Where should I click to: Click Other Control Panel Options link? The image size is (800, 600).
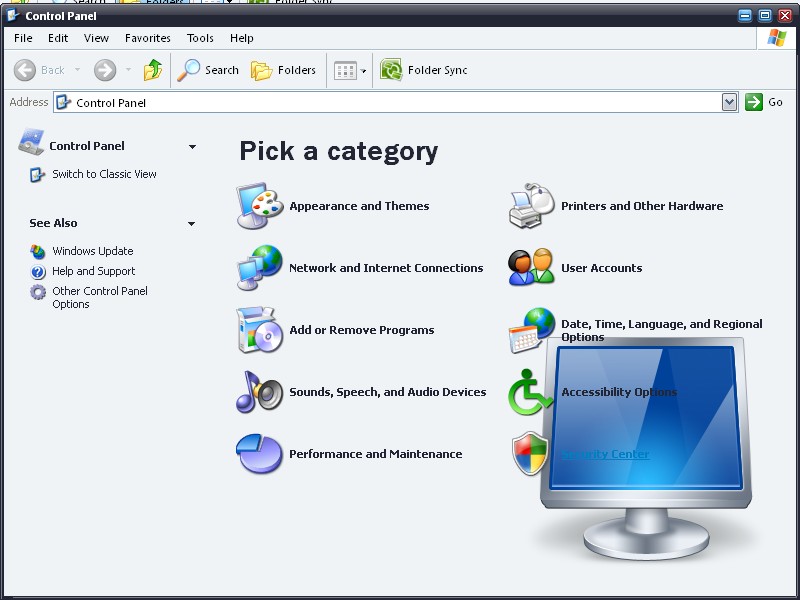99,297
